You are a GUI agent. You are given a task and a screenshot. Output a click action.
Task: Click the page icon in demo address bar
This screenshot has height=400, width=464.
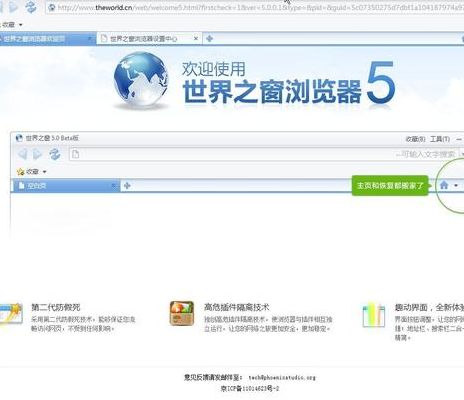click(76, 154)
